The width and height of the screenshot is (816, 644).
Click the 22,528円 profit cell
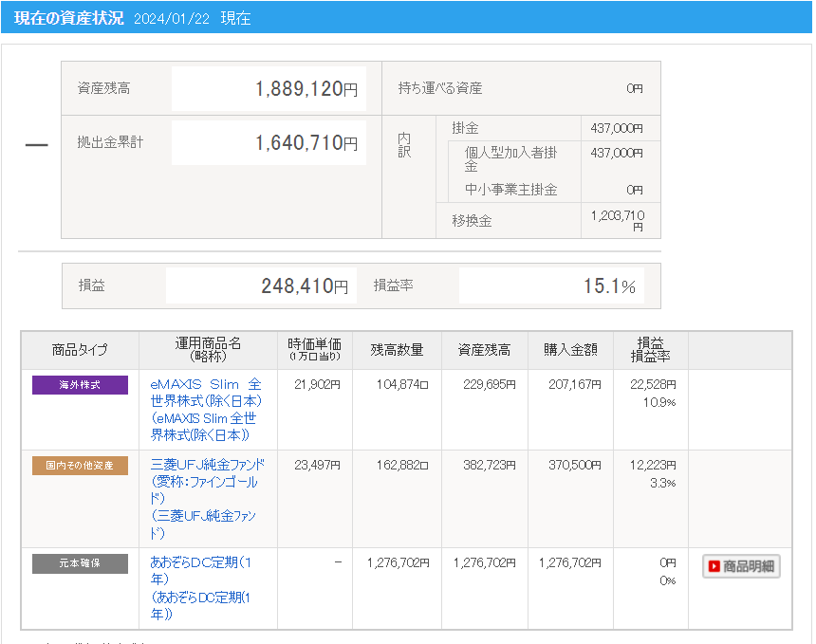[653, 384]
